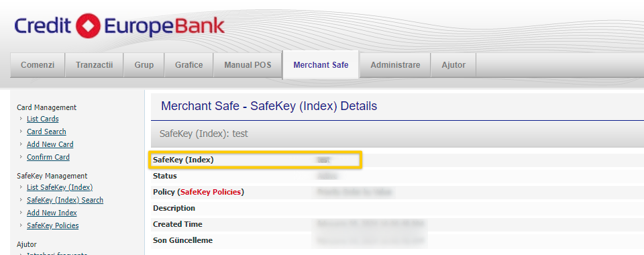Open the Confirm Card link

click(48, 157)
